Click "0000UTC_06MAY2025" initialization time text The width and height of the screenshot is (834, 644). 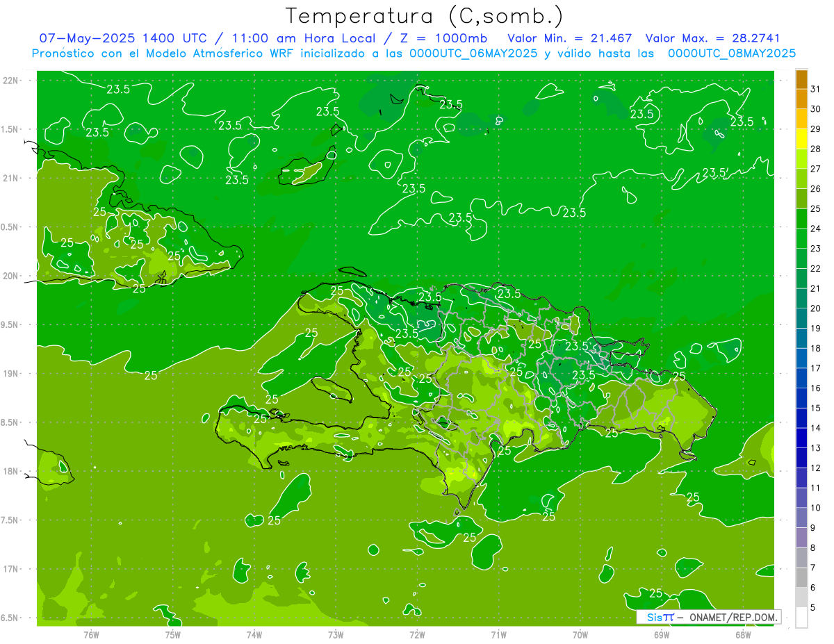473,53
